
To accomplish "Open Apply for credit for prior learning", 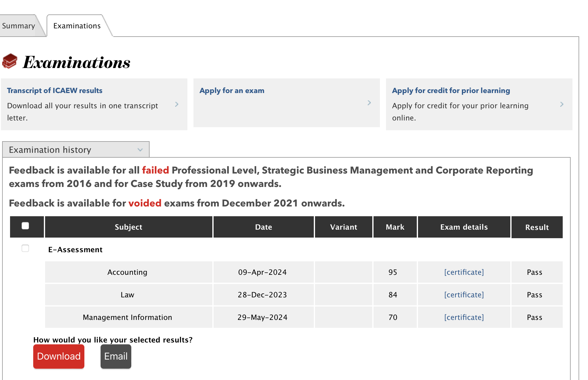I will pyautogui.click(x=451, y=91).
